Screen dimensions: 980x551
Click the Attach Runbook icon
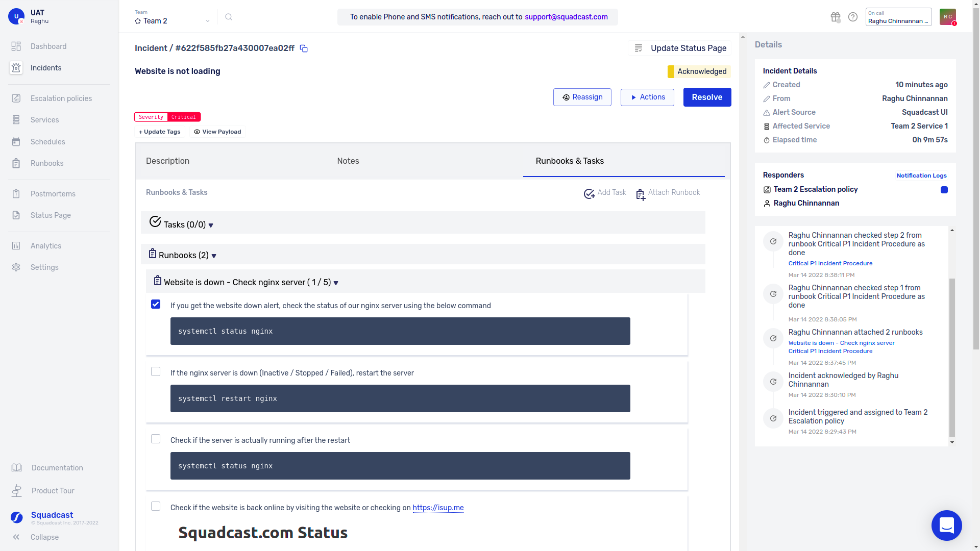[x=641, y=194]
